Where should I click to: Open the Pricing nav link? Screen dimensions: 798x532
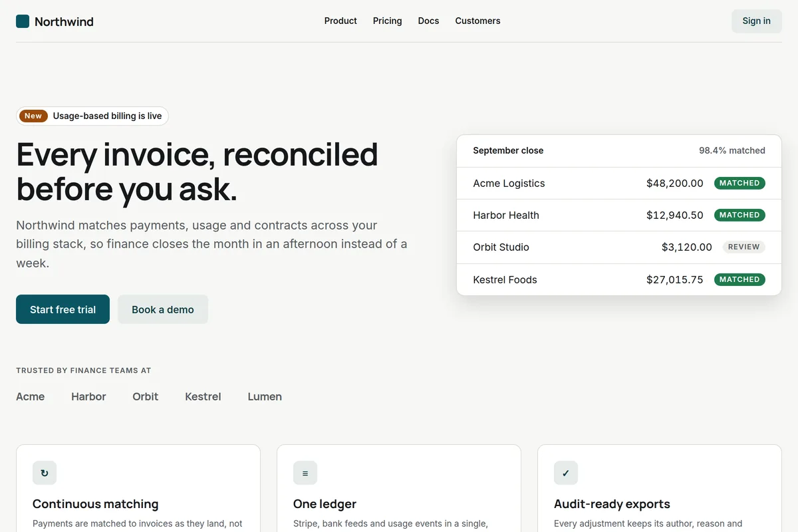point(387,21)
